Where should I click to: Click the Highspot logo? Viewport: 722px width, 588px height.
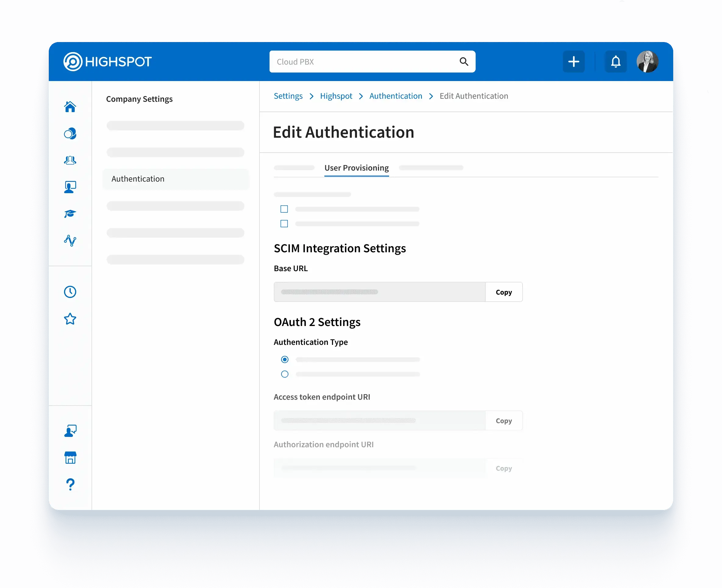point(107,62)
